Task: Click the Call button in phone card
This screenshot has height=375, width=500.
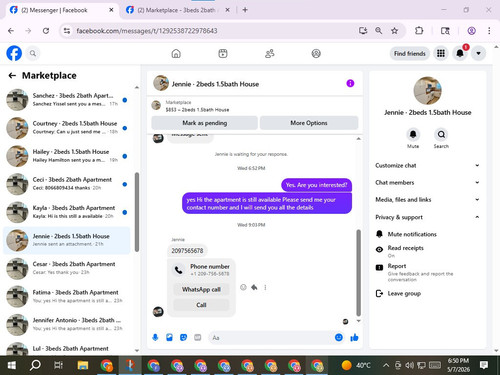Action: click(201, 305)
